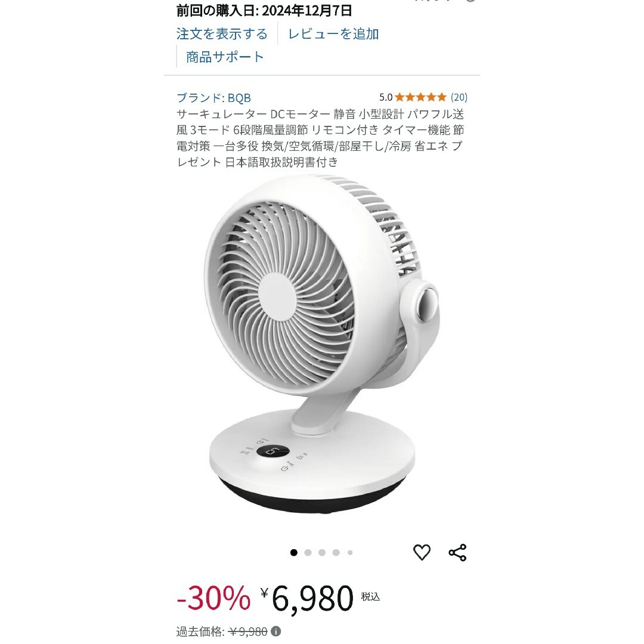Image resolution: width=644 pixels, height=644 pixels.
Task: Switch to the third image carousel dot
Action: click(322, 552)
